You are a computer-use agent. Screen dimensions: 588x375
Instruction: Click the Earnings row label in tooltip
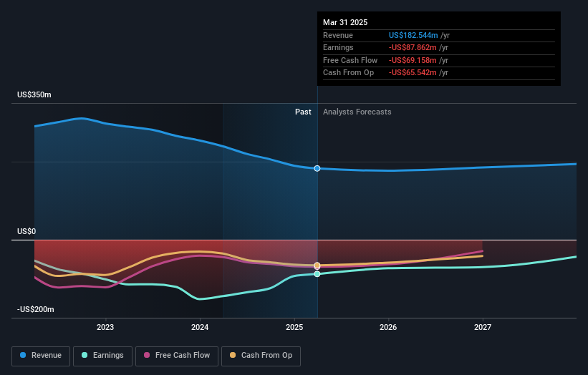tap(338, 47)
